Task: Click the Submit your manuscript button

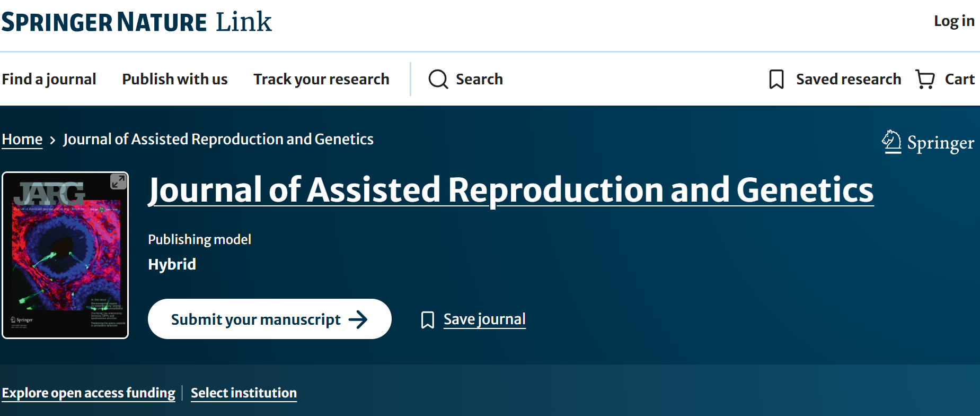Action: [x=270, y=319]
